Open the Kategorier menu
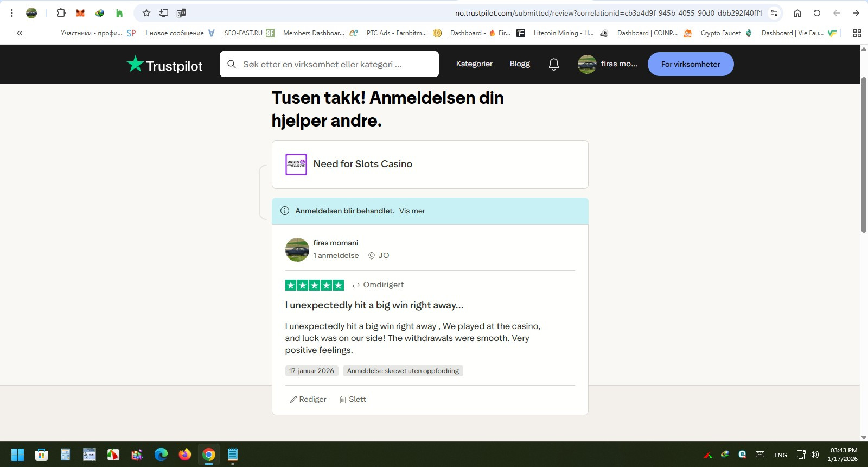Image resolution: width=868 pixels, height=467 pixels. 474,64
